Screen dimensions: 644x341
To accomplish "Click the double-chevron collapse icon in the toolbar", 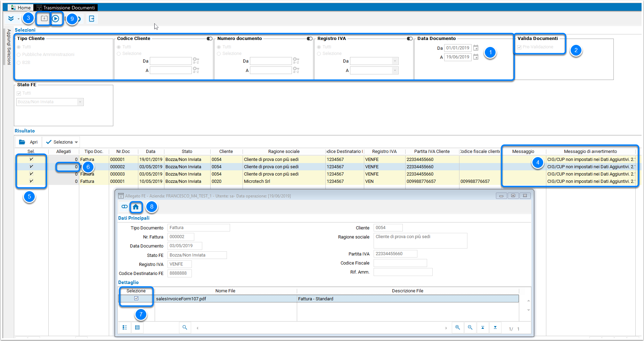I will 11,18.
